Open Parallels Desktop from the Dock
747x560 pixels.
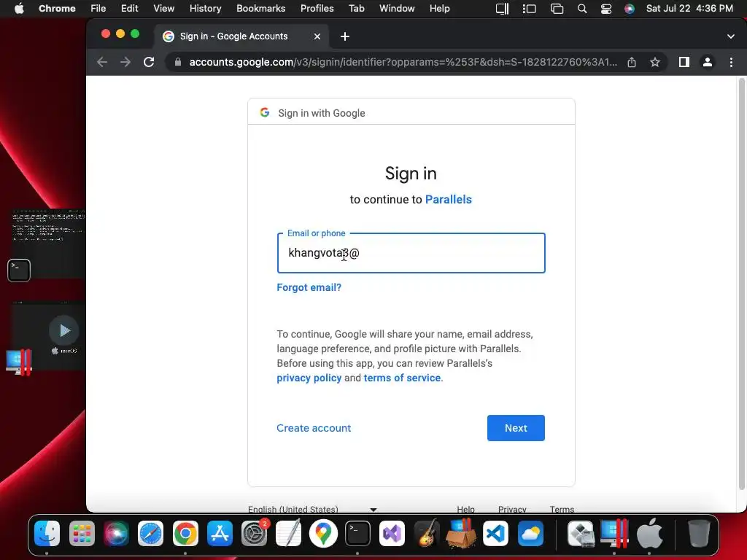click(614, 533)
